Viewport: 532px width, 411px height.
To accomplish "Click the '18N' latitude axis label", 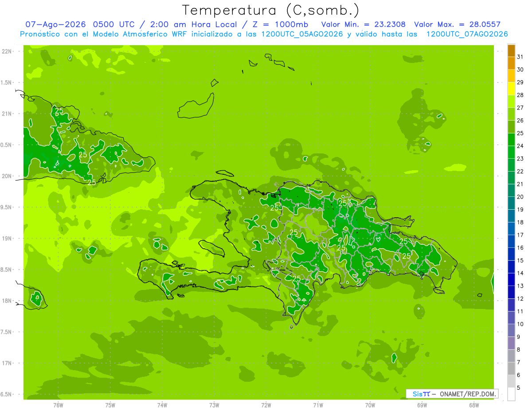I will pyautogui.click(x=7, y=301).
